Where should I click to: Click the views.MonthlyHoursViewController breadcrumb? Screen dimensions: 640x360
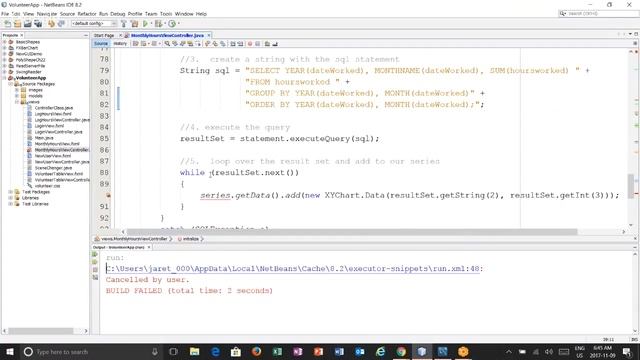[134, 239]
